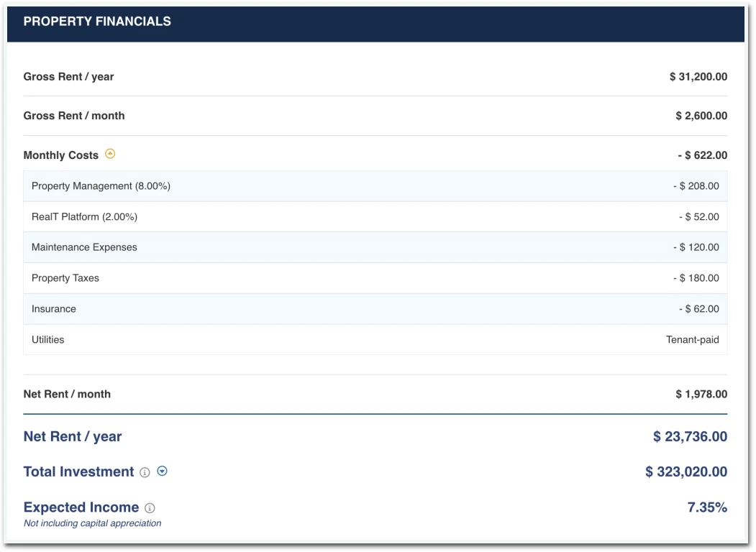Select the $ 323,020.00 value
This screenshot has height=552, width=756.
(x=686, y=471)
